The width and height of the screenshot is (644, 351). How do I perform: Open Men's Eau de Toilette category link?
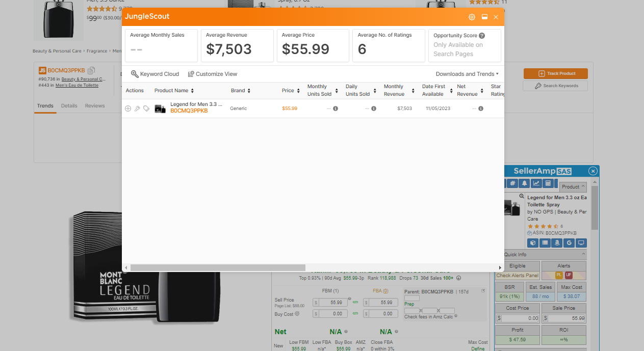pyautogui.click(x=77, y=85)
